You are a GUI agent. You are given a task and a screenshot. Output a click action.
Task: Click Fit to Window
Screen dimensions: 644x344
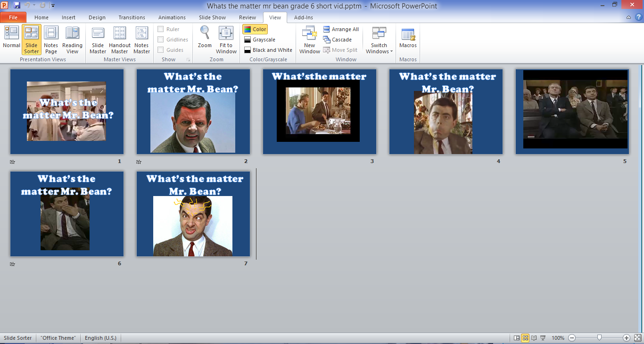click(x=226, y=40)
